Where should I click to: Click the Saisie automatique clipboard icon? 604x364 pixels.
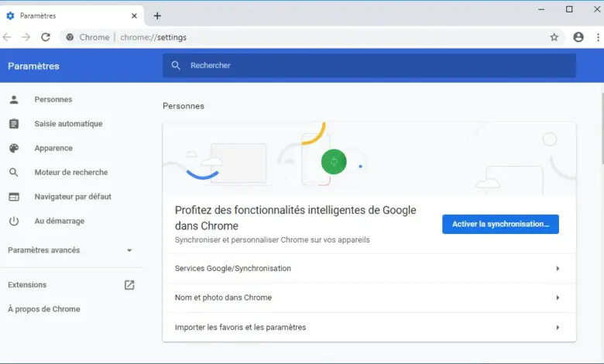14,124
